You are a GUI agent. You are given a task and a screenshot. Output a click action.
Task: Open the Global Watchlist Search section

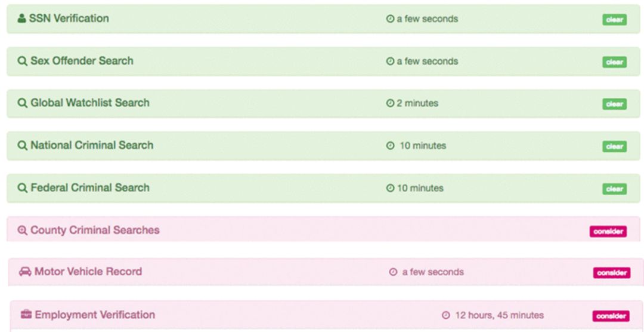click(x=90, y=103)
